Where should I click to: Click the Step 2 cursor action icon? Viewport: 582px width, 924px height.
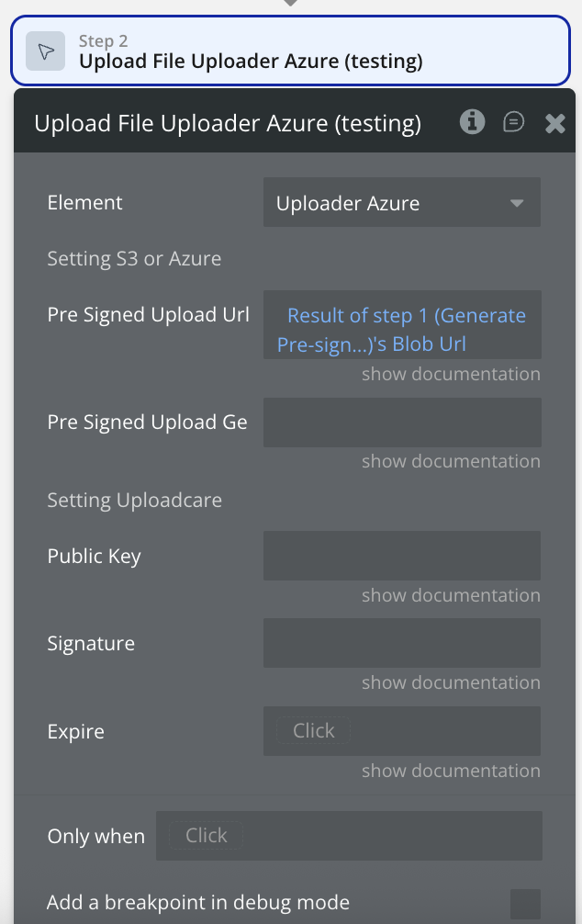[x=45, y=51]
